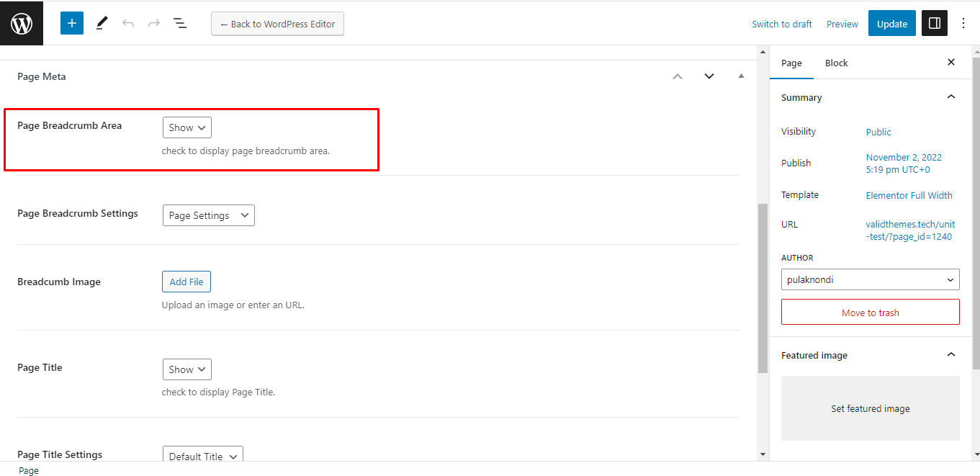Click the WordPress logo icon

22,23
